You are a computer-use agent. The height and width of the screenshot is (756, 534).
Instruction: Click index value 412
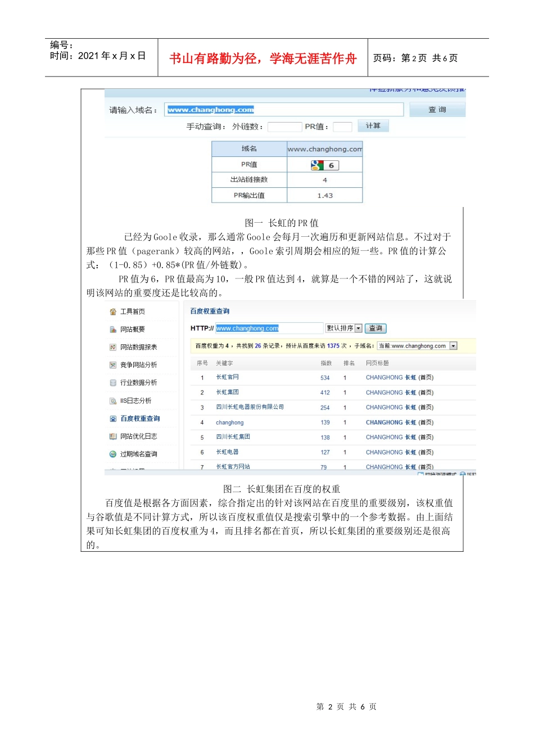(325, 393)
